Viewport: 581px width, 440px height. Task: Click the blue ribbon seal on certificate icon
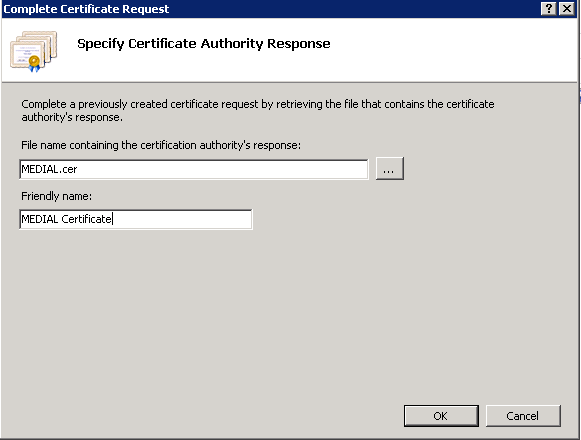coord(34,63)
